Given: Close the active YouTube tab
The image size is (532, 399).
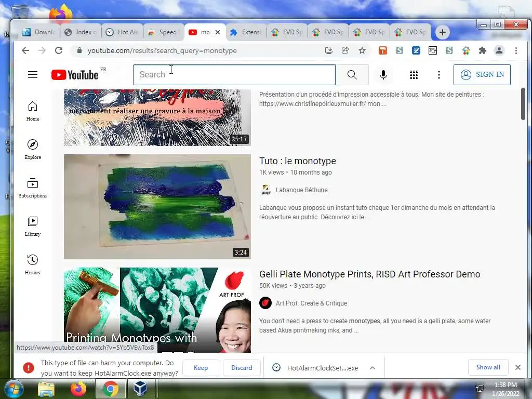Looking at the screenshot, I should click(218, 32).
